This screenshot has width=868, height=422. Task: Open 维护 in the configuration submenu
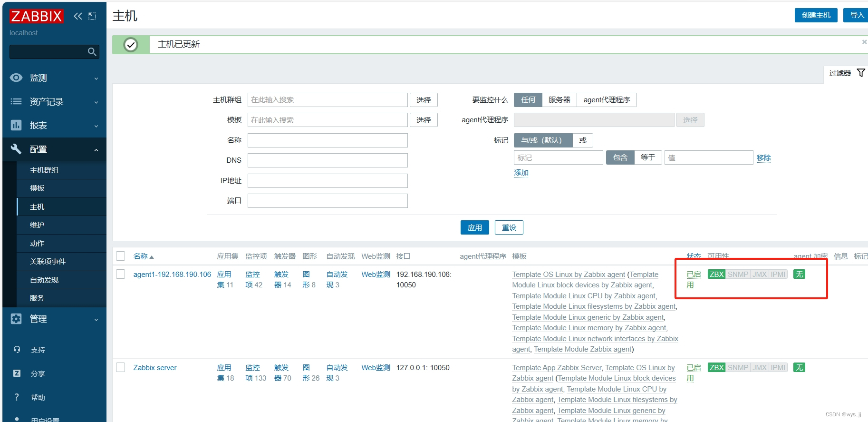61,225
